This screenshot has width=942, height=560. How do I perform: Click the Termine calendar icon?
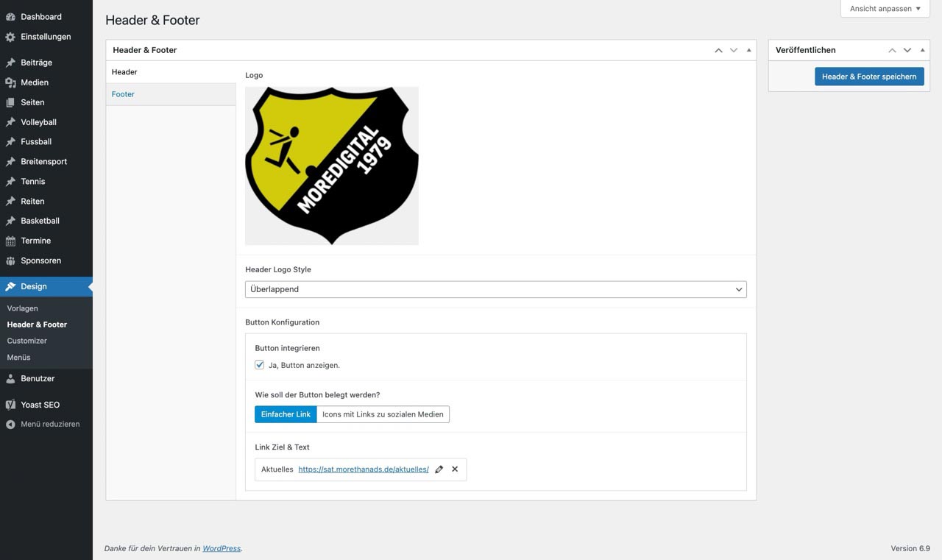coord(10,241)
